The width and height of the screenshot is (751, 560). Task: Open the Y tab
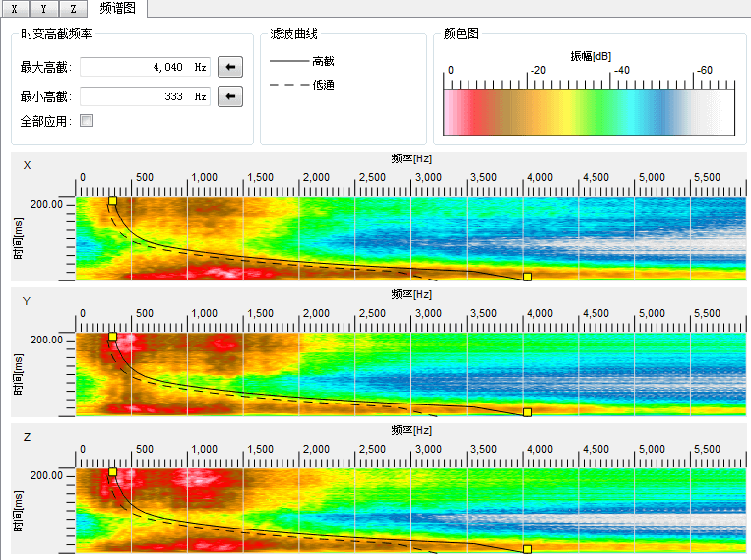click(43, 9)
